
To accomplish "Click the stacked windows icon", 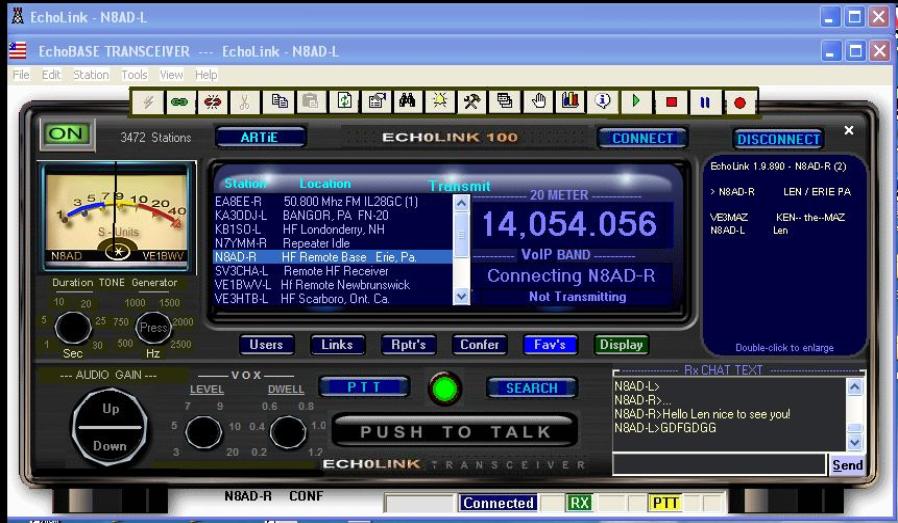I will click(x=505, y=102).
